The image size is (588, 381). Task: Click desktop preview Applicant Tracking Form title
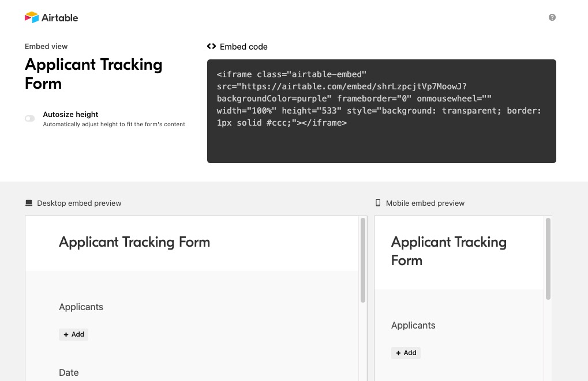coord(134,242)
